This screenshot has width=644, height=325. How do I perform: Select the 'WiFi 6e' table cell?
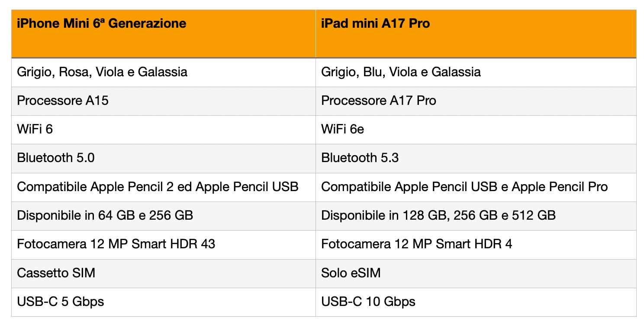click(x=343, y=129)
